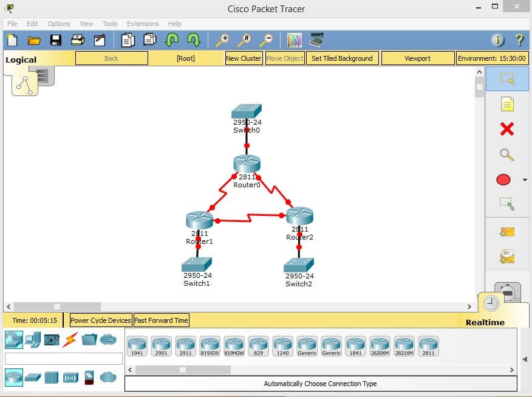Open the Edit menu
The width and height of the screenshot is (532, 397).
click(32, 24)
